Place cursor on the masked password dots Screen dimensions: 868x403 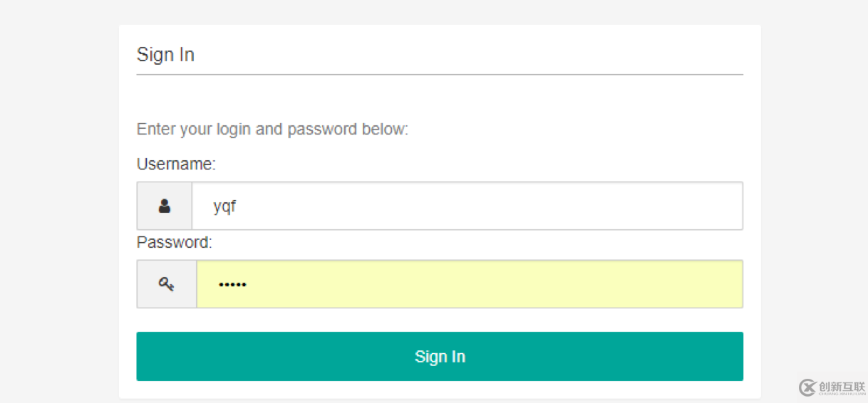coord(232,285)
